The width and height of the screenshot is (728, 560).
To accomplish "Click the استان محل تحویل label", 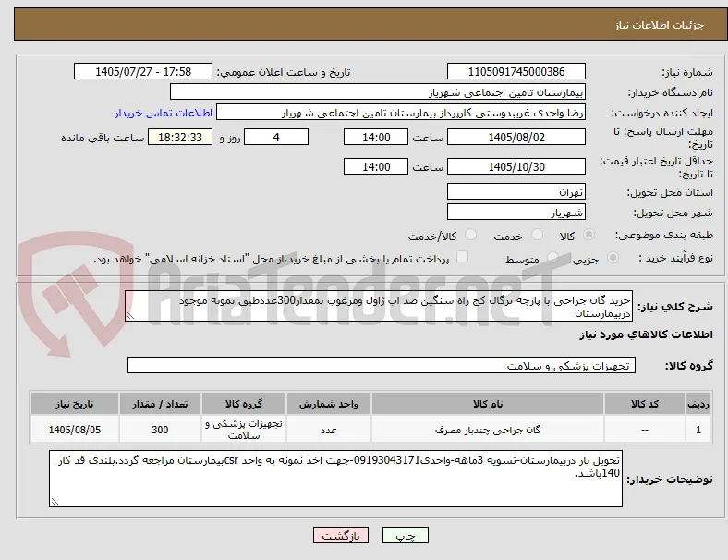I will point(670,192).
